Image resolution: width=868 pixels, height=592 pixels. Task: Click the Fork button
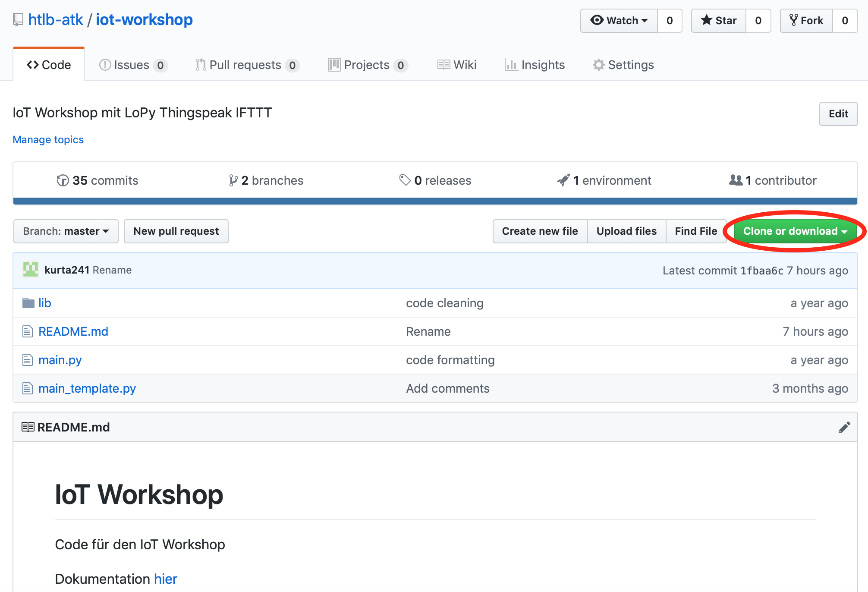click(x=806, y=20)
